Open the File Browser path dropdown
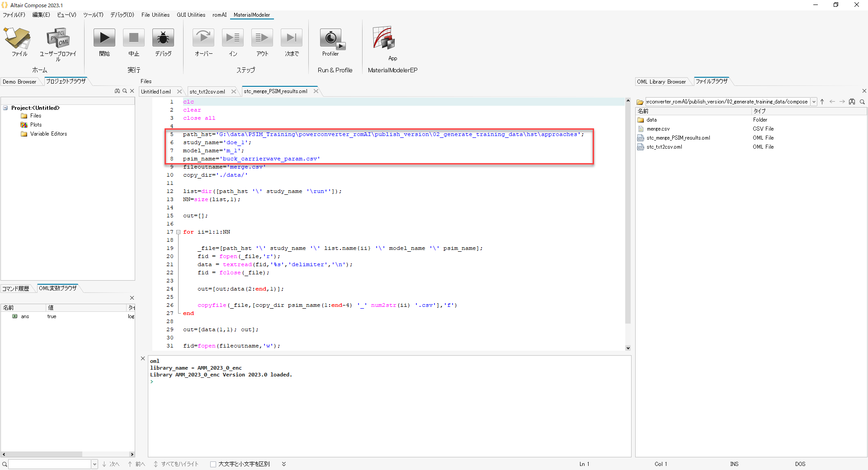This screenshot has width=868, height=470. (814, 102)
